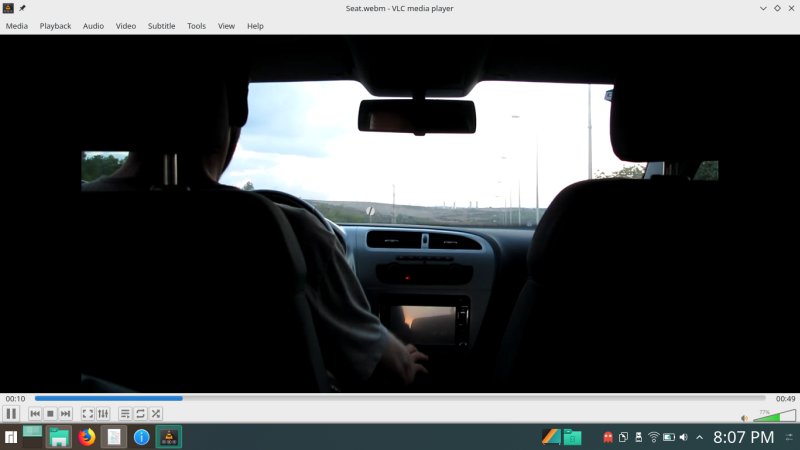Screen dimensions: 800x450
Task: Open the Playback menu
Action: coord(55,26)
